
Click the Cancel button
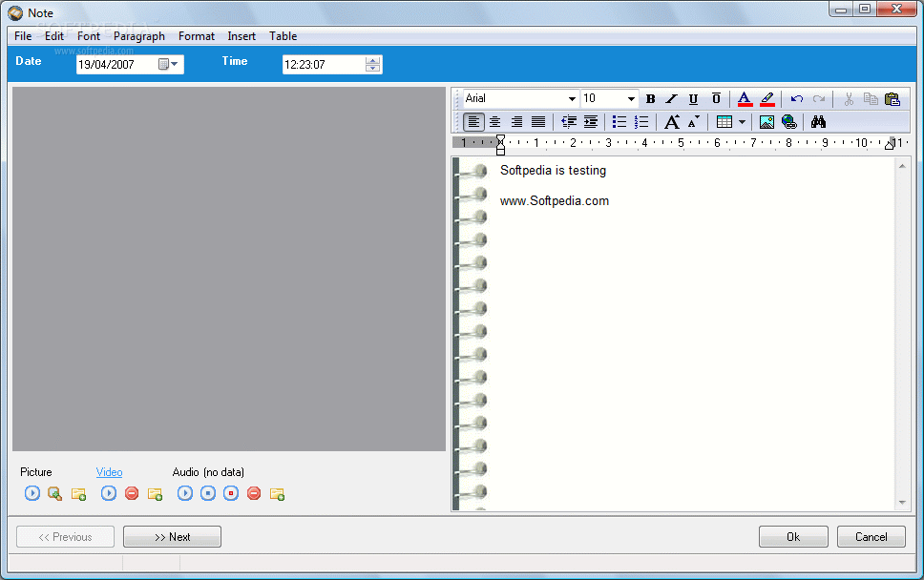(x=871, y=537)
